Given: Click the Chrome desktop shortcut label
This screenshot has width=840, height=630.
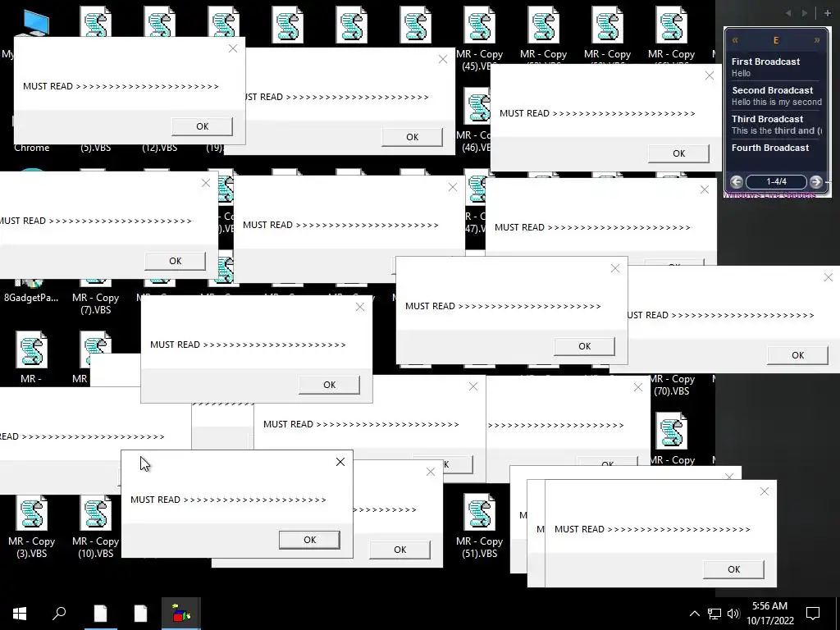Looking at the screenshot, I should (32, 148).
